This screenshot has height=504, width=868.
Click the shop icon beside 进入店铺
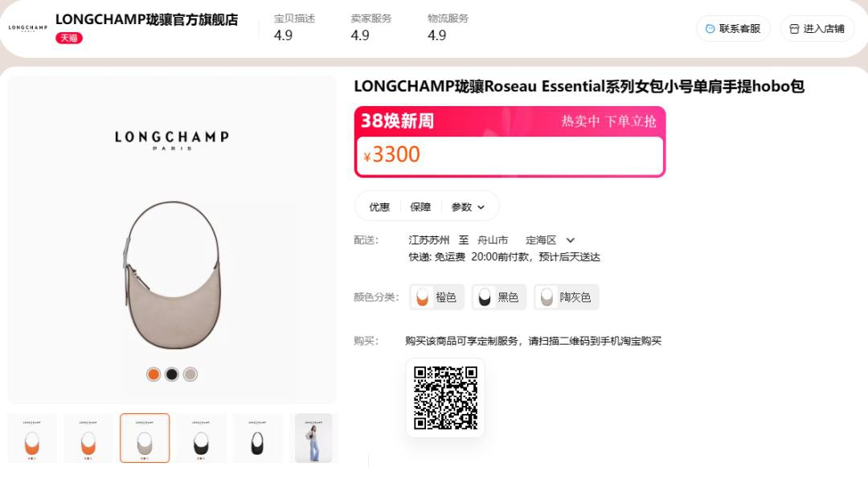pyautogui.click(x=794, y=29)
